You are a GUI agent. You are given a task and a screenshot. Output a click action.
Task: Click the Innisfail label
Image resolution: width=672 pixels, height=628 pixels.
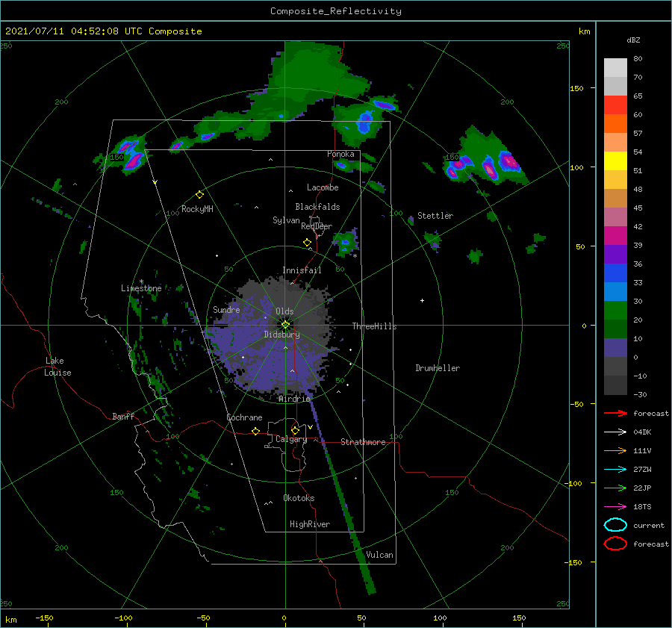coord(302,270)
